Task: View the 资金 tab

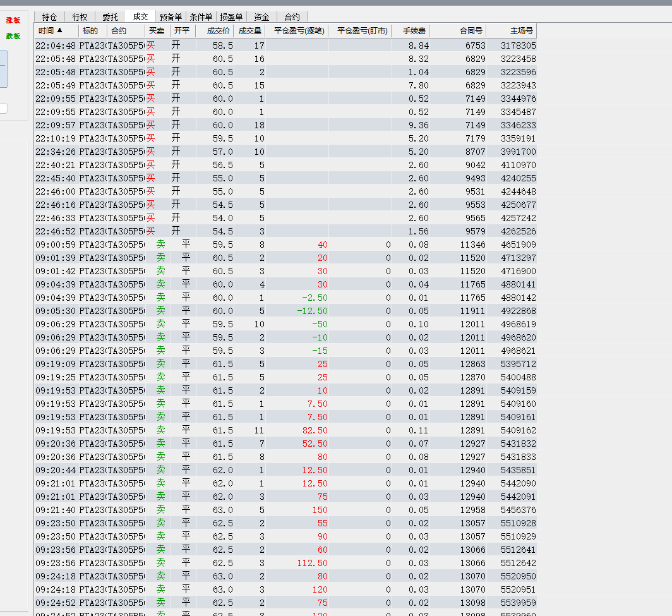Action: (261, 17)
